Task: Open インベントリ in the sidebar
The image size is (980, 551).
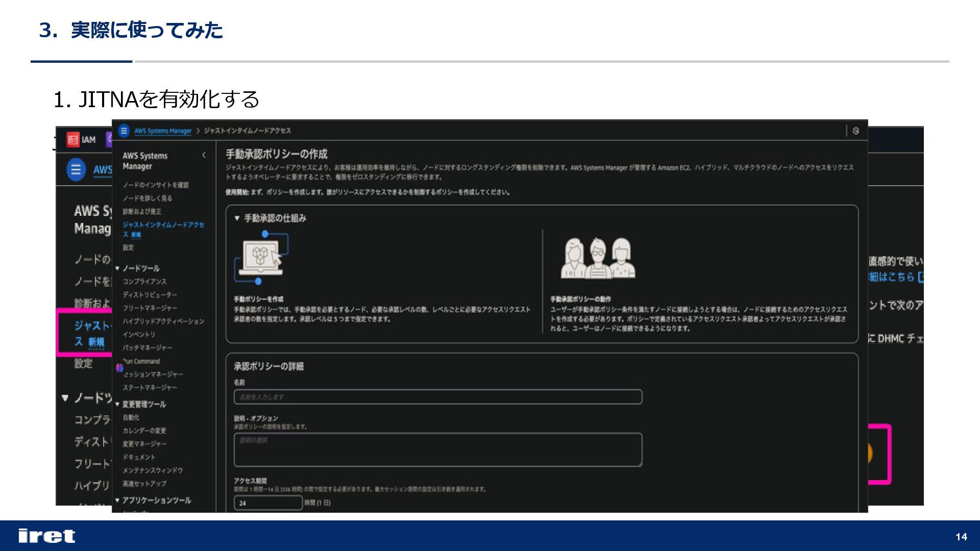Action: point(139,334)
